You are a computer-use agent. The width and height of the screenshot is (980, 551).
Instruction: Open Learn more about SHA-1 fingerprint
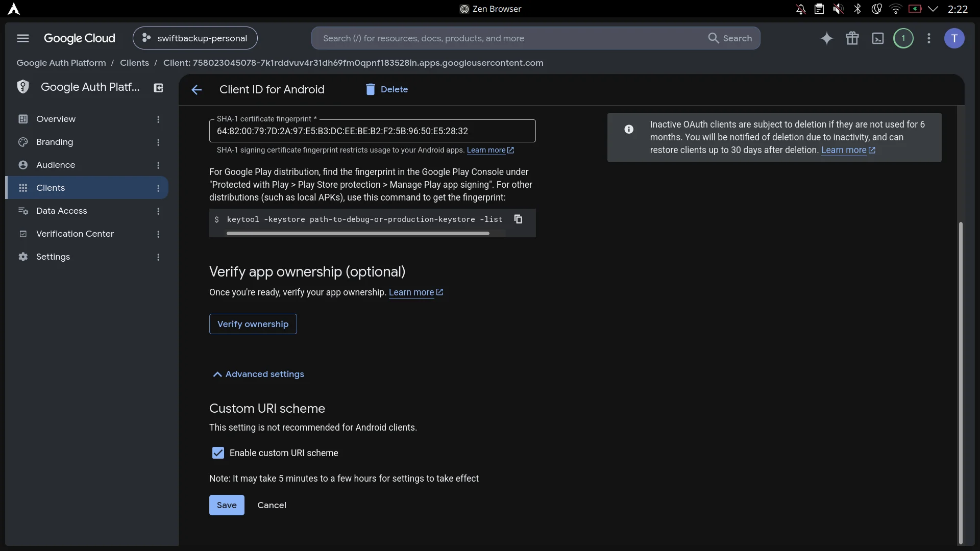point(490,150)
